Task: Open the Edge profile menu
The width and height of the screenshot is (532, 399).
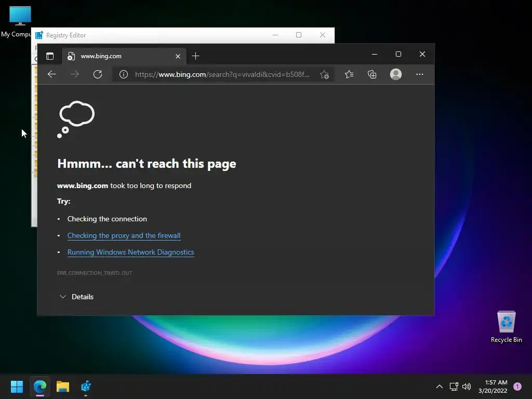Action: click(395, 74)
